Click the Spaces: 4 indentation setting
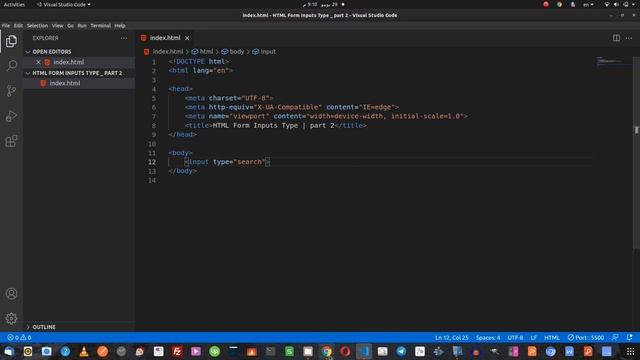The width and height of the screenshot is (640, 360). (488, 338)
